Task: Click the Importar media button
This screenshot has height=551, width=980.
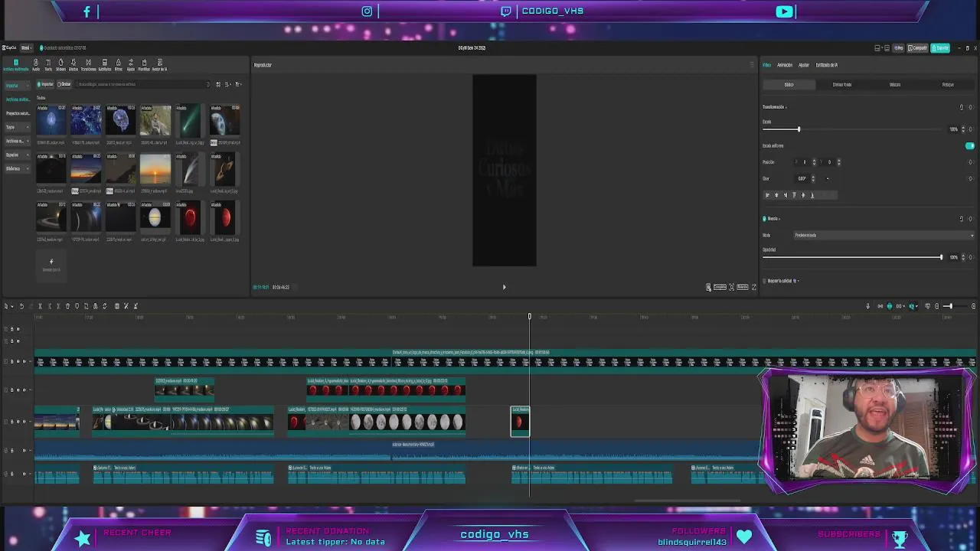Action: pyautogui.click(x=46, y=84)
